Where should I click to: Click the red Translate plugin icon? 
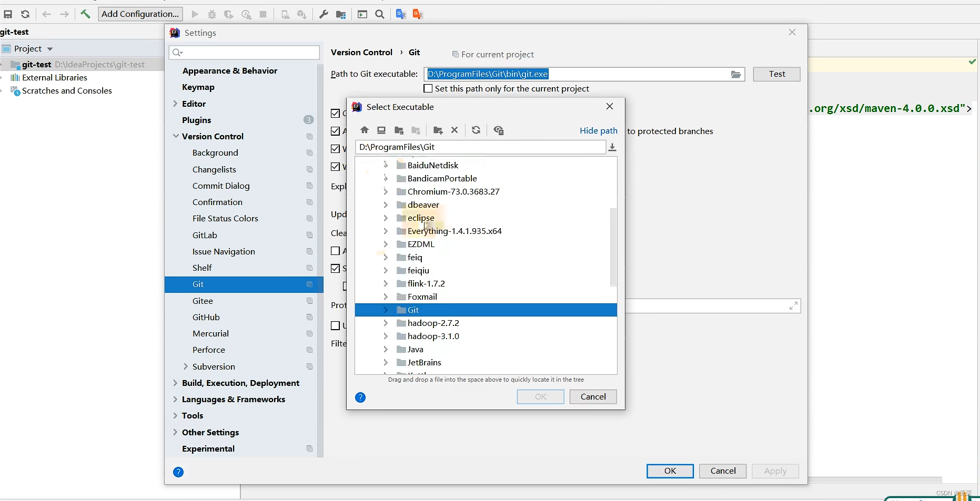tap(418, 14)
